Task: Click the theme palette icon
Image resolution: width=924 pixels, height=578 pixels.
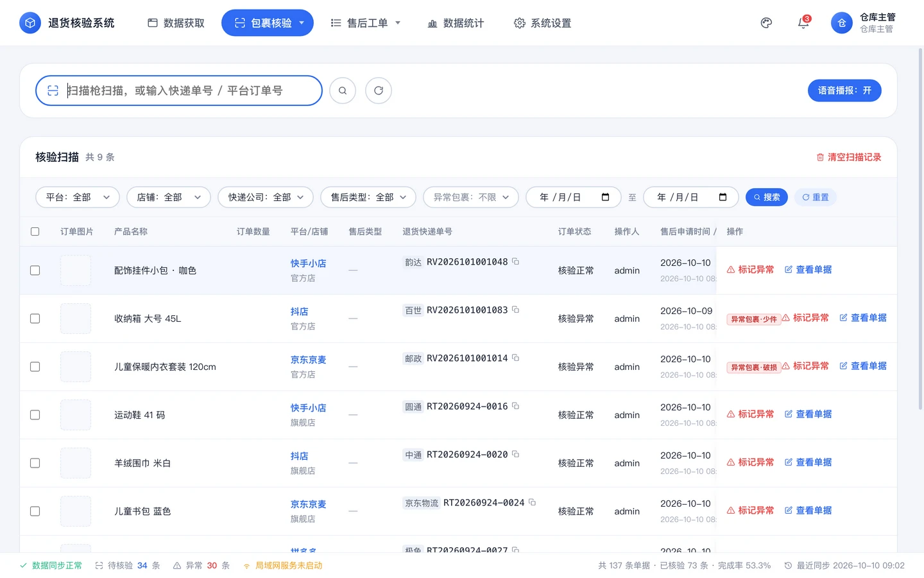Action: [x=766, y=23]
